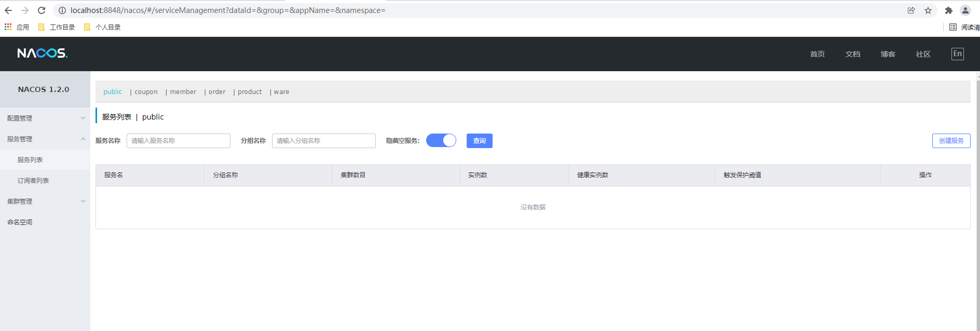The width and height of the screenshot is (980, 331).
Task: Switch language with En button
Action: [958, 54]
